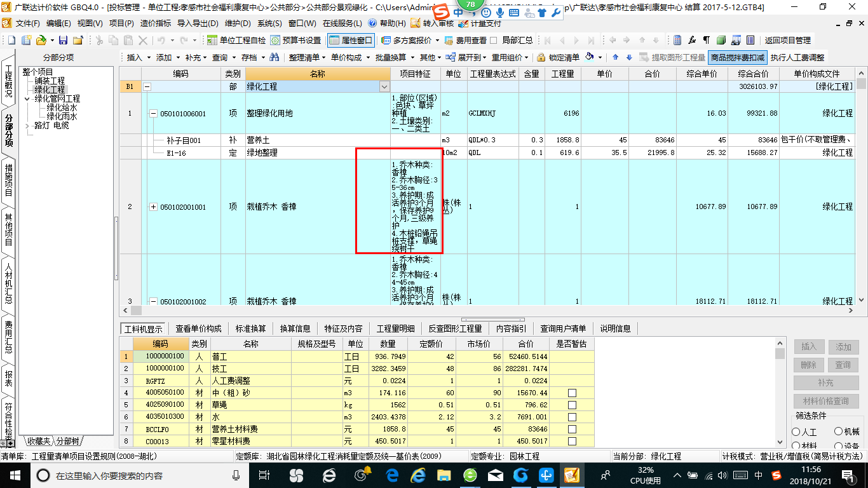This screenshot has width=868, height=488.
Task: Collapse item 050101006001 tree node
Action: 153,113
